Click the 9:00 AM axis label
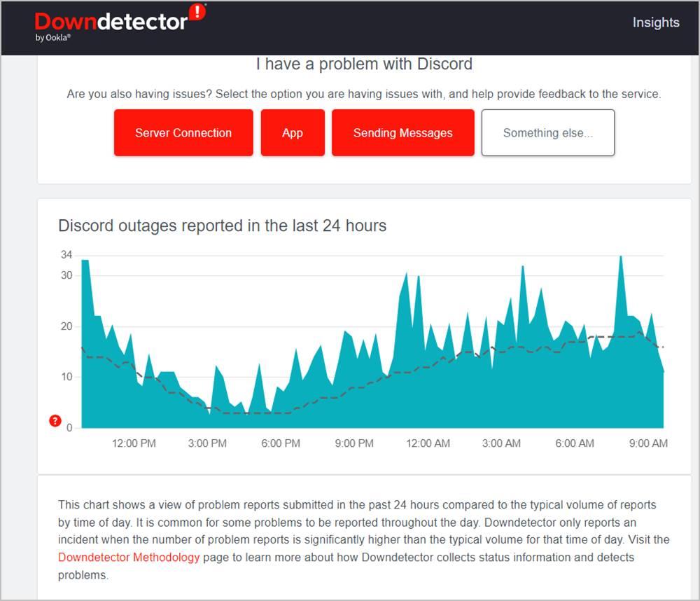The width and height of the screenshot is (700, 601). point(648,443)
